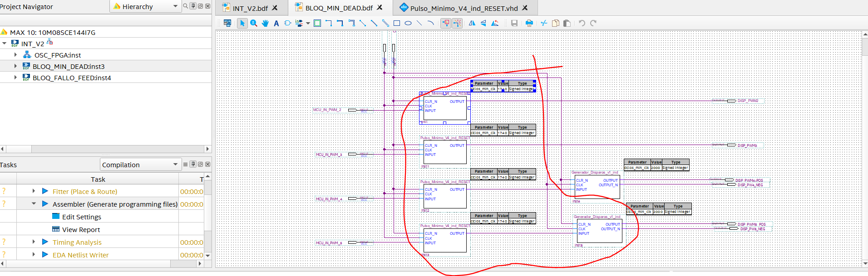Select the Orthogonal Node tool
868x276 pixels.
(329, 23)
